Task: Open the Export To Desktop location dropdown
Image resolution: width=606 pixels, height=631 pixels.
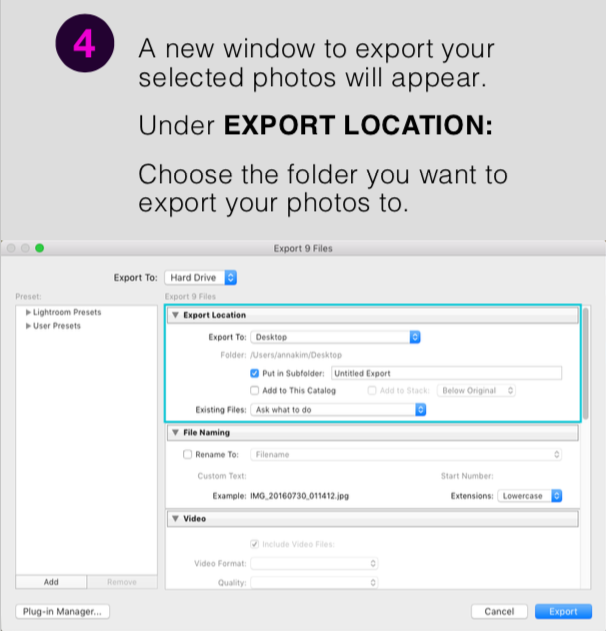Action: coord(335,337)
